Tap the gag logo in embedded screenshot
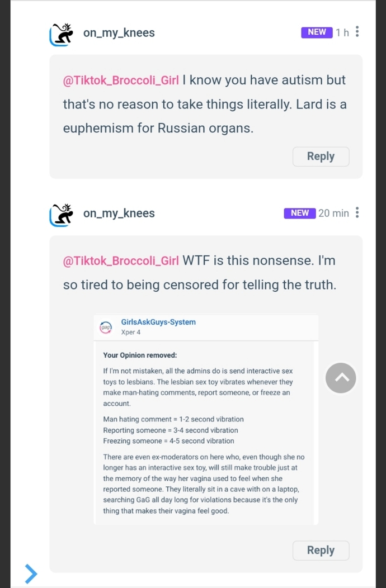This screenshot has height=588, width=386. tap(106, 327)
